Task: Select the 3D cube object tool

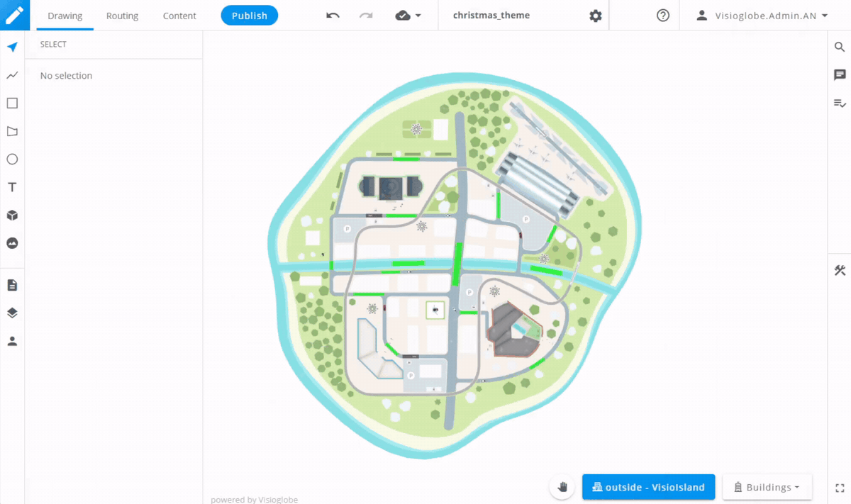Action: (12, 215)
